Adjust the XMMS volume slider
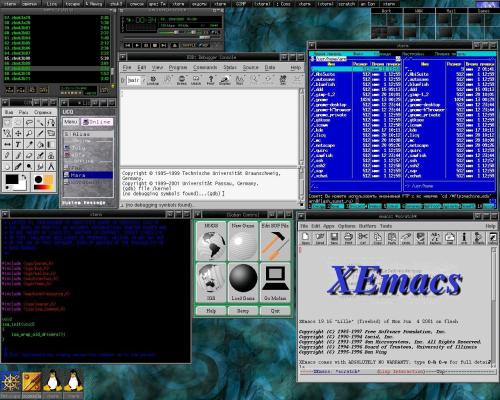Image resolution: width=500 pixels, height=400 pixels. point(172,32)
